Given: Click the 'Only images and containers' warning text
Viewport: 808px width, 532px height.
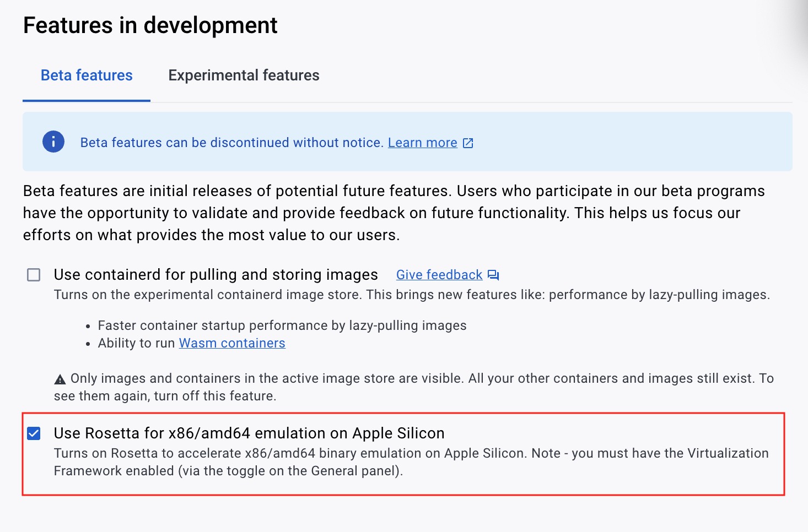Looking at the screenshot, I should pos(414,387).
